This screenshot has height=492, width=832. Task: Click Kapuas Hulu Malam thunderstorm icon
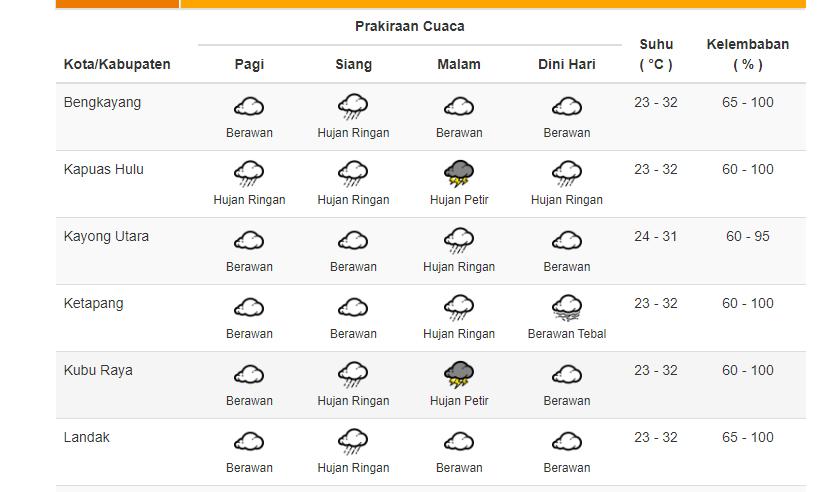tap(459, 173)
